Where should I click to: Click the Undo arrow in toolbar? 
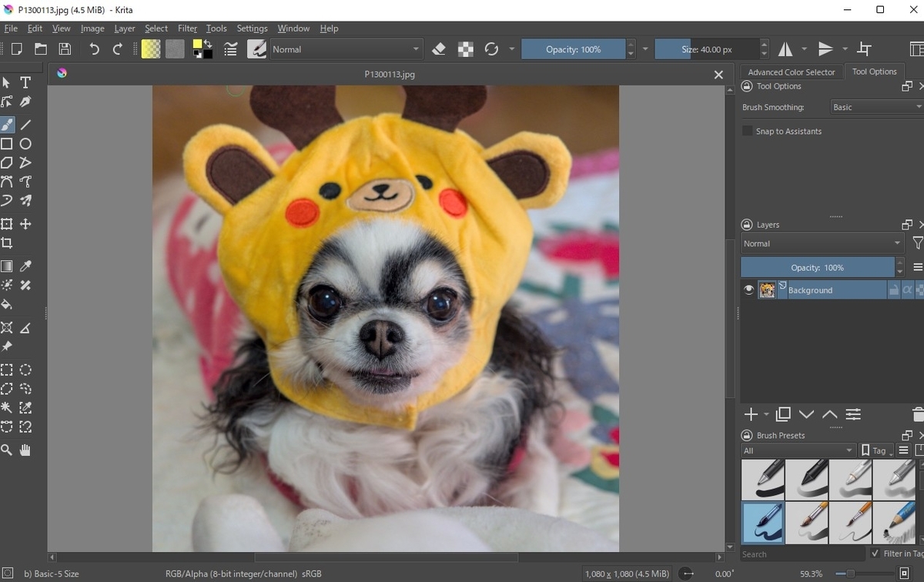point(94,49)
